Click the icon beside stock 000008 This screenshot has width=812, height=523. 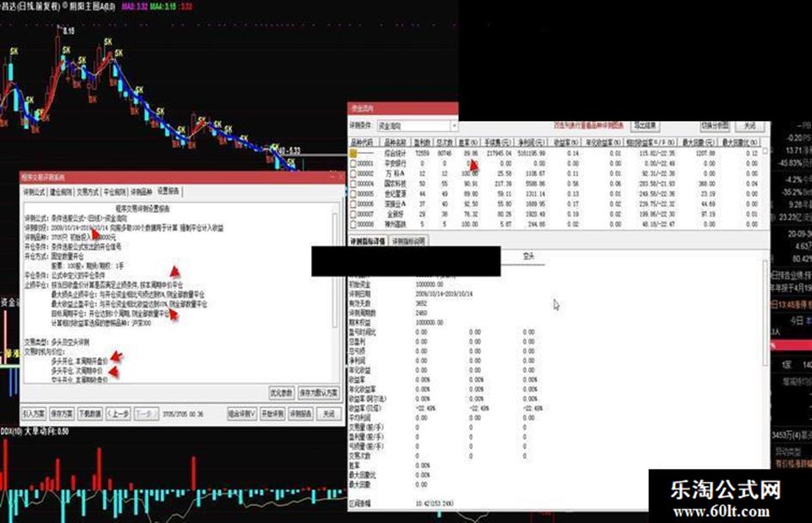point(353,225)
